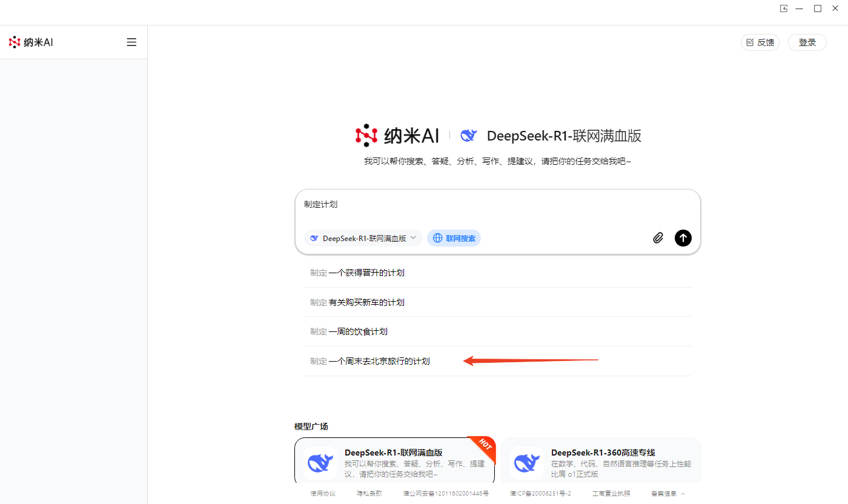Toggle the 联网搜索 web search option
The image size is (848, 504).
[454, 238]
